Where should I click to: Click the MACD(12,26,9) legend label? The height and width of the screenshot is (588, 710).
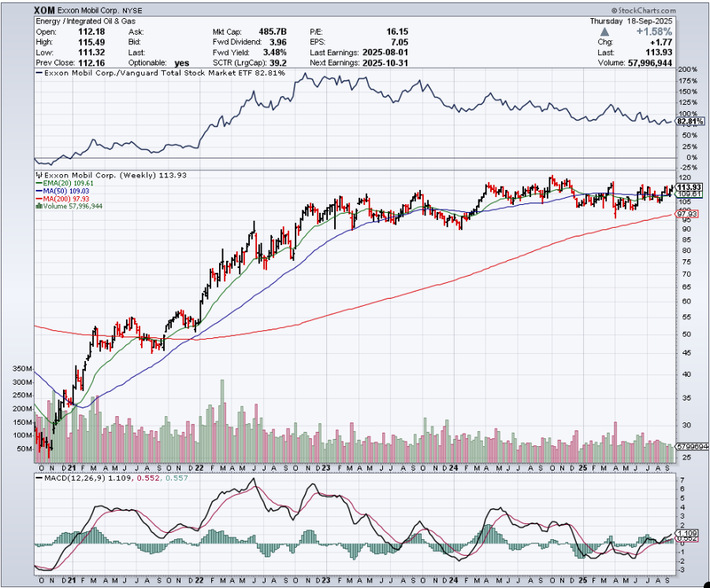(73, 478)
